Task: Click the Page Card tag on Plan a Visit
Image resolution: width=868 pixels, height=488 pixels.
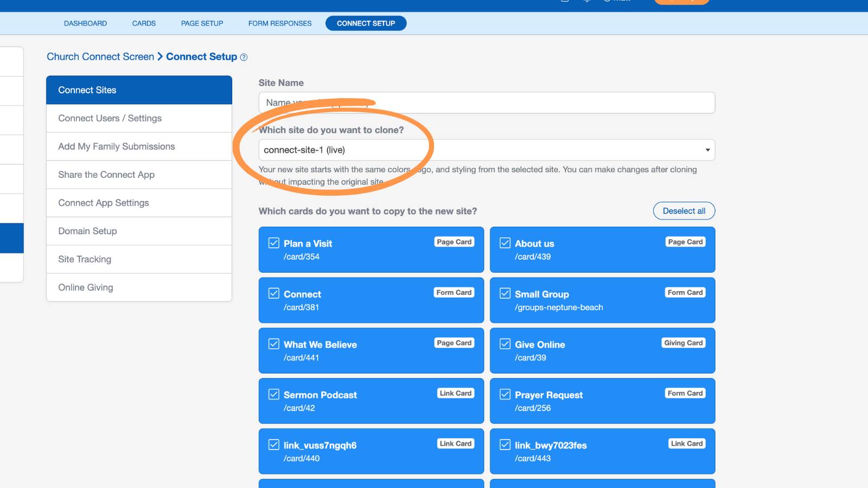Action: 454,242
